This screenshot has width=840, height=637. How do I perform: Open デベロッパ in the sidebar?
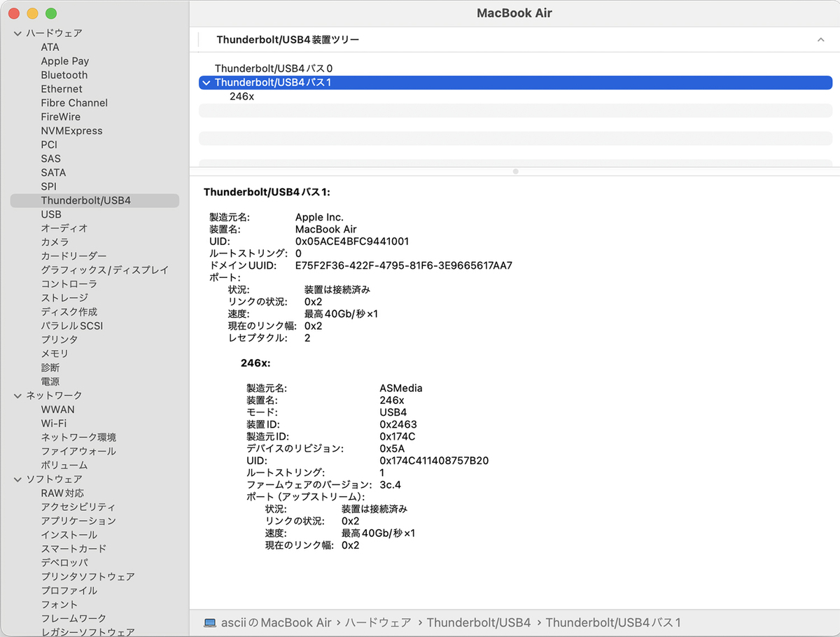click(x=64, y=563)
